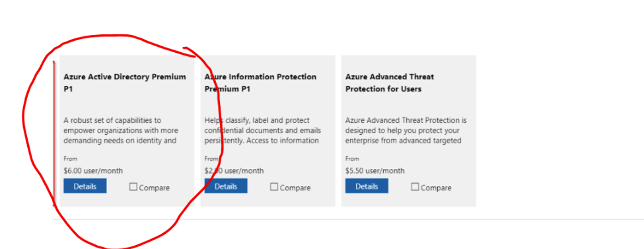The height and width of the screenshot is (249, 644).
Task: Select the Azure Information Protection Premium P1 title
Action: pos(260,83)
